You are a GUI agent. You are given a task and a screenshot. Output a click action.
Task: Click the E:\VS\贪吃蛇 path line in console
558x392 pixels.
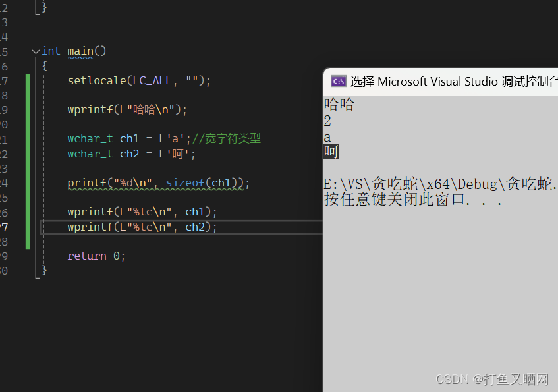(x=441, y=184)
